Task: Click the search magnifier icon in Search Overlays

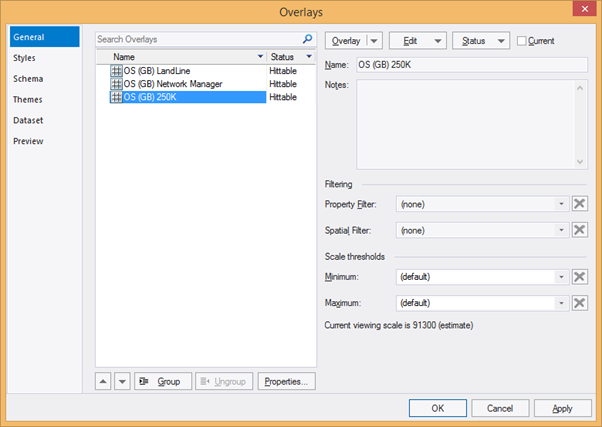Action: (307, 39)
